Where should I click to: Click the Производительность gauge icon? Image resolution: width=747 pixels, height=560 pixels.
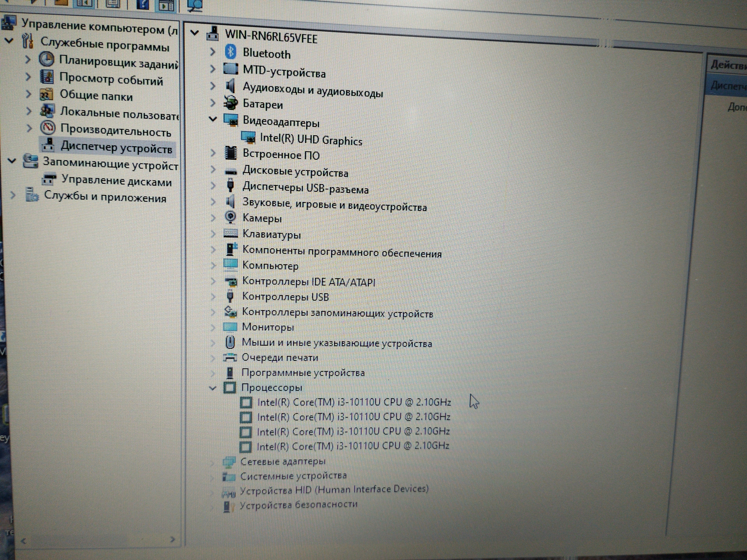[48, 128]
